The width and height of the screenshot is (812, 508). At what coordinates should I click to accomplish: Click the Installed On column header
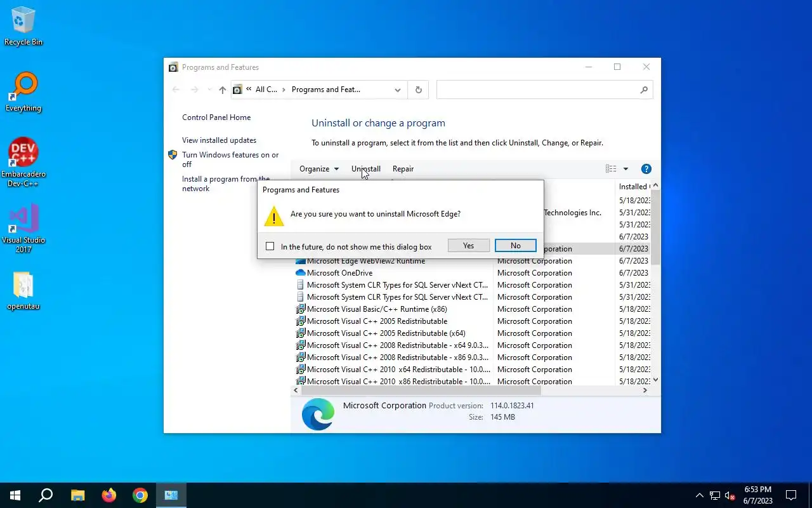tap(633, 187)
